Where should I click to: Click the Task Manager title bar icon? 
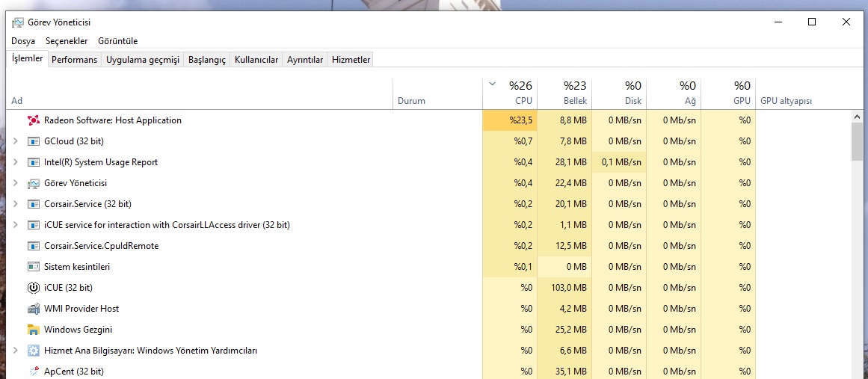(x=18, y=22)
